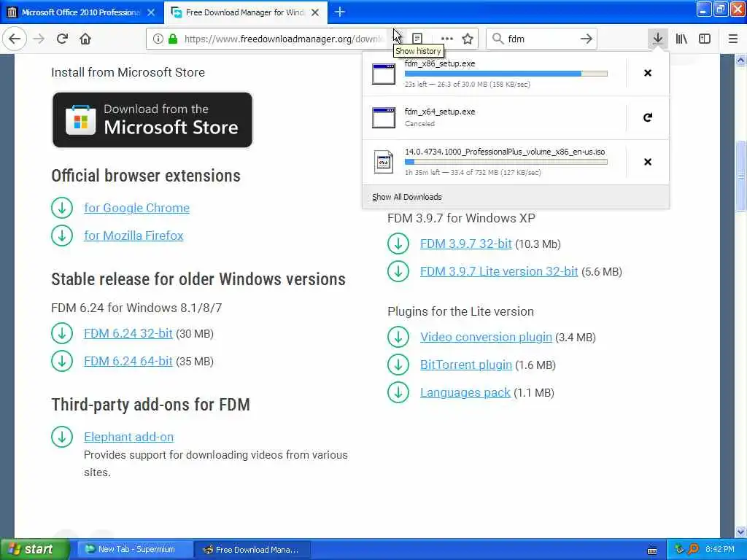Show the sidebars button
Viewport: 747px width, 560px height.
coord(705,39)
